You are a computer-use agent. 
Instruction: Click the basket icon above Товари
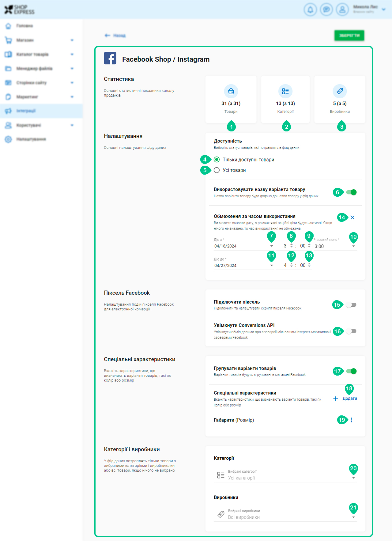point(231,91)
